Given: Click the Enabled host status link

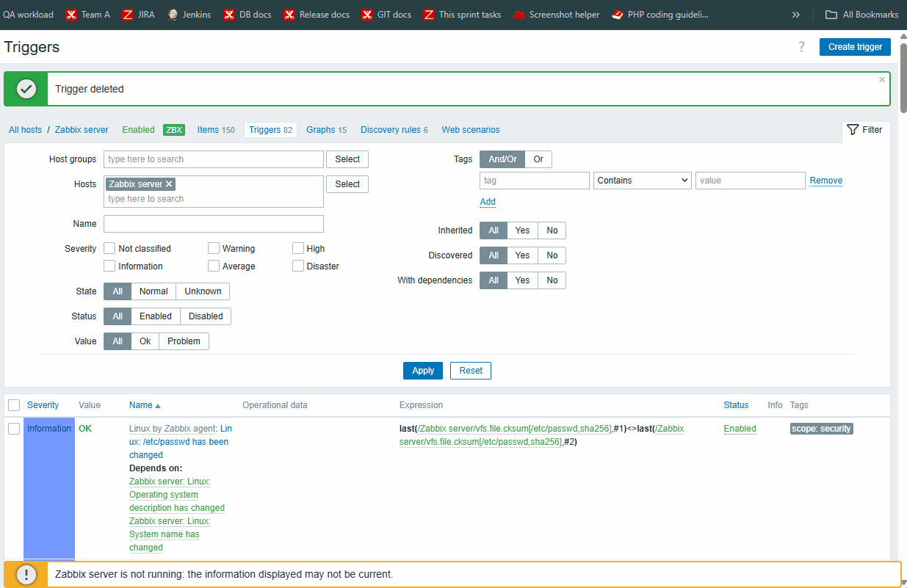Looking at the screenshot, I should tap(138, 130).
